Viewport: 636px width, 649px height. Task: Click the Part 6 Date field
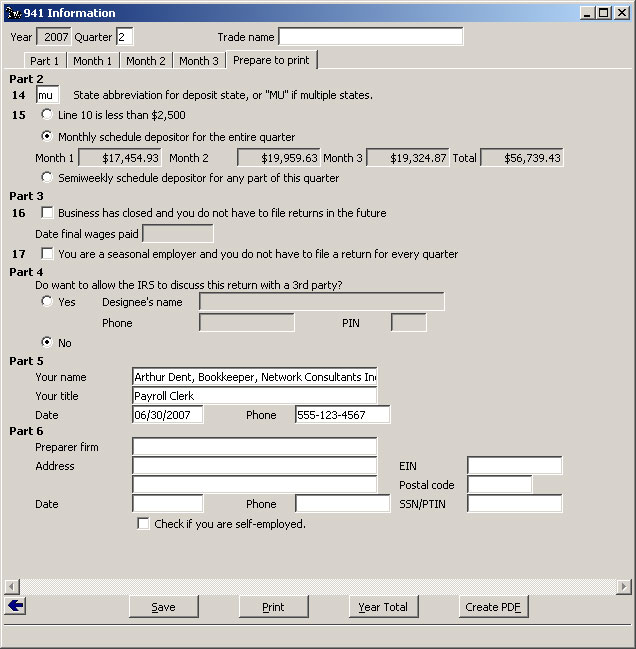coord(168,504)
